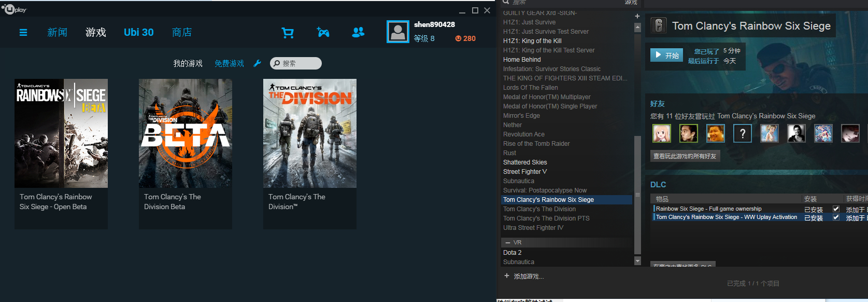Image resolution: width=868 pixels, height=302 pixels.
Task: Click the orange Uplay units coin icon
Action: (458, 38)
